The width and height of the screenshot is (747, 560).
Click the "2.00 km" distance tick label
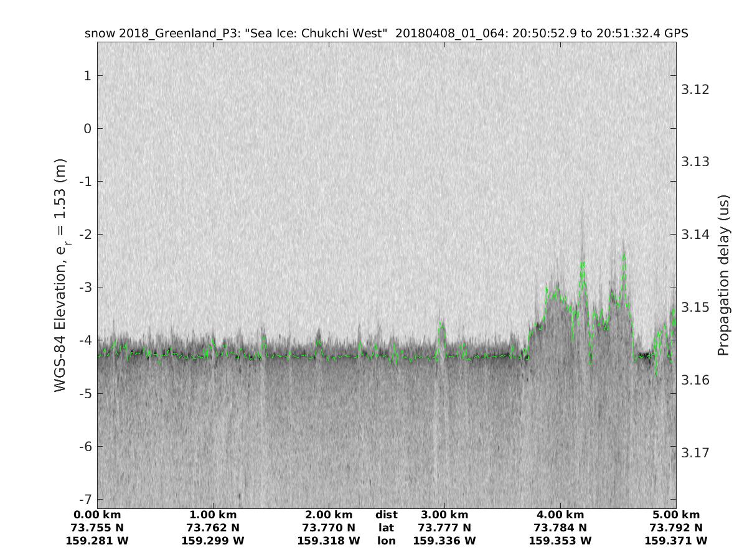[329, 515]
